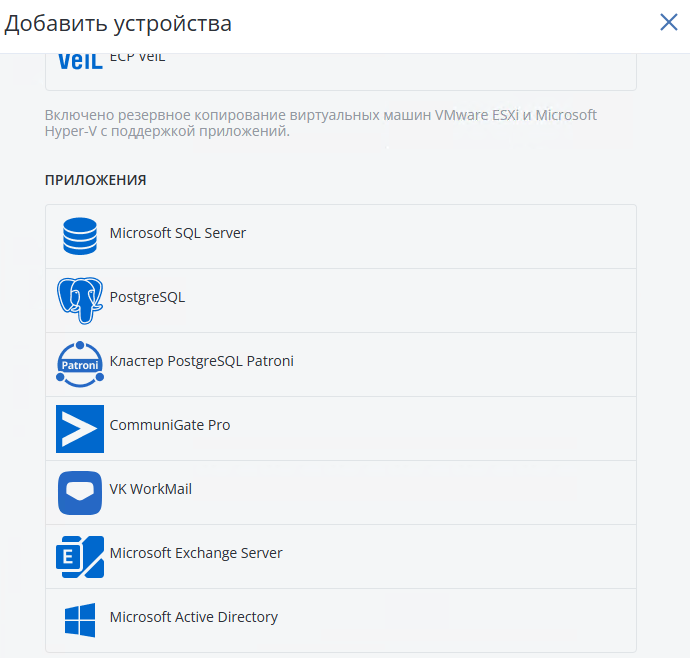
Task: Click the Microsoft SQL Server database icon
Action: (x=80, y=236)
